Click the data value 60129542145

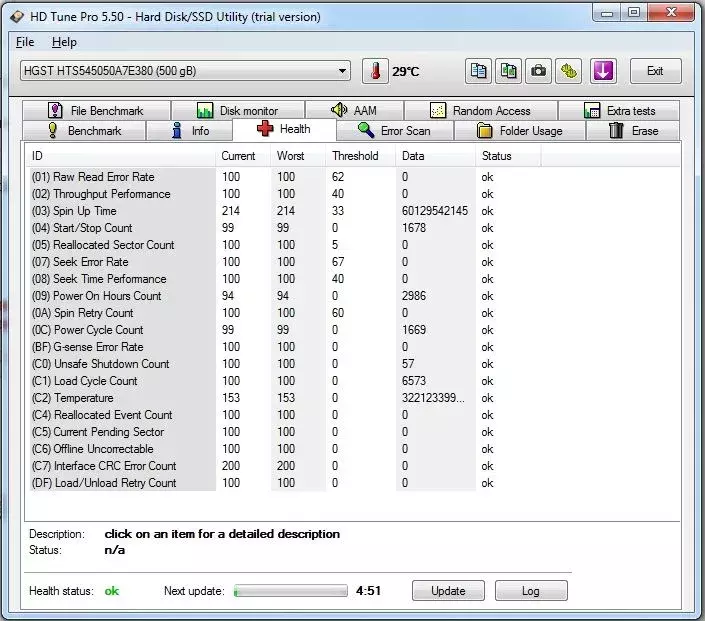point(435,211)
